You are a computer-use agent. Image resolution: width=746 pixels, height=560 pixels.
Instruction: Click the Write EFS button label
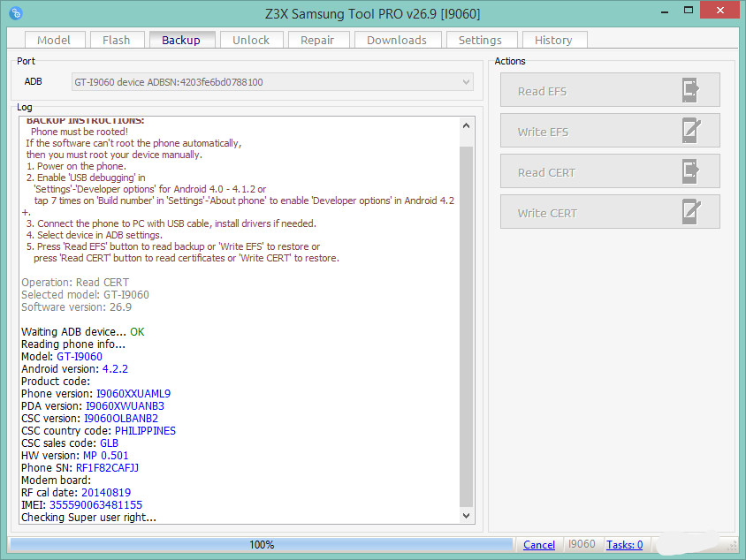point(543,132)
